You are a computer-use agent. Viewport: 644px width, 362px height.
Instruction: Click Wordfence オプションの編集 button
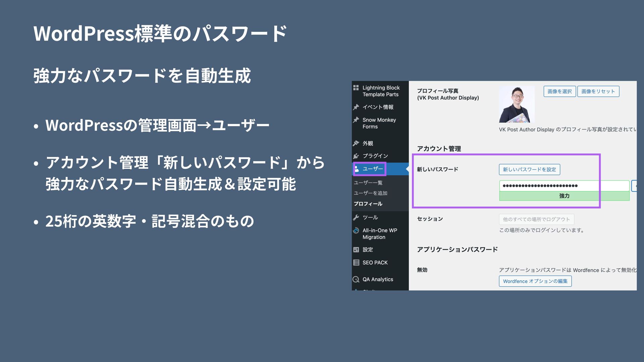click(x=535, y=281)
